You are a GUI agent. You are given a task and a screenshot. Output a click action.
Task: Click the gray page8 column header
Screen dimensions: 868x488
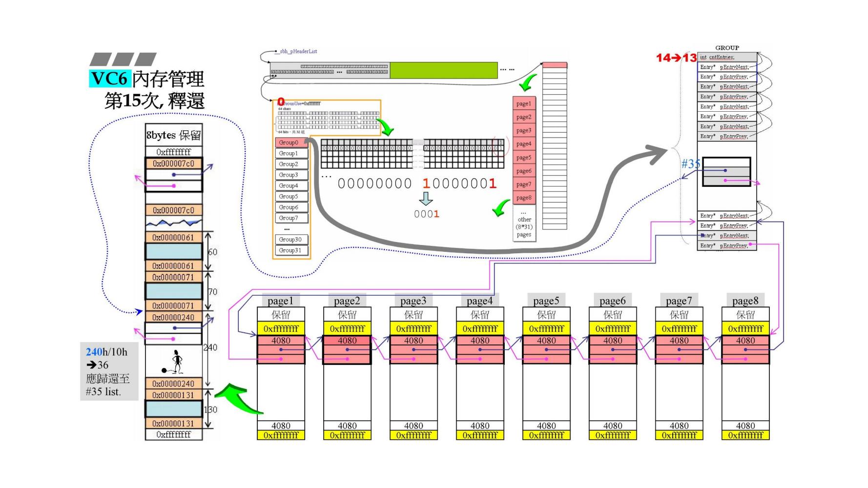(x=745, y=300)
